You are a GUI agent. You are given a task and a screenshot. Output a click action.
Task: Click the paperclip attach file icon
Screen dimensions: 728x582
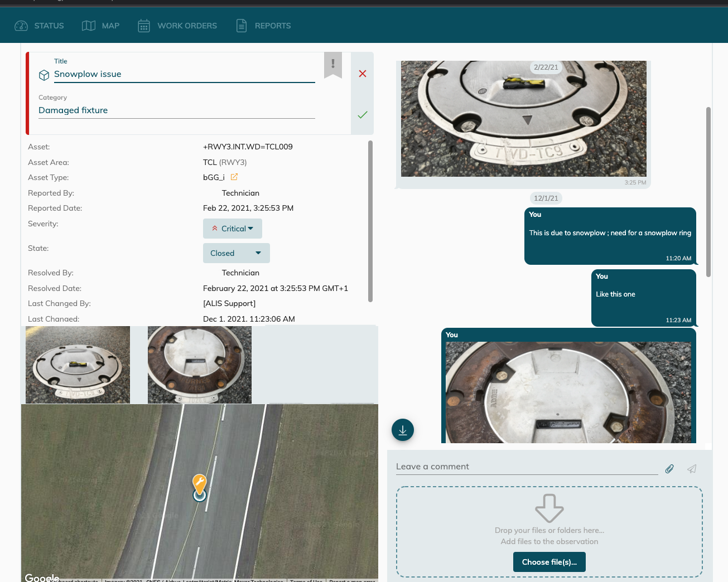pos(669,469)
